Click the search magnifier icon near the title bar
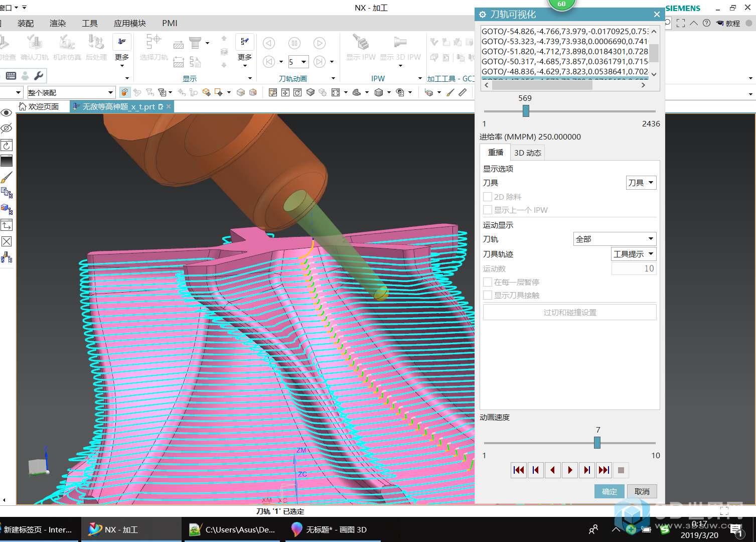The image size is (756, 542). [668, 23]
